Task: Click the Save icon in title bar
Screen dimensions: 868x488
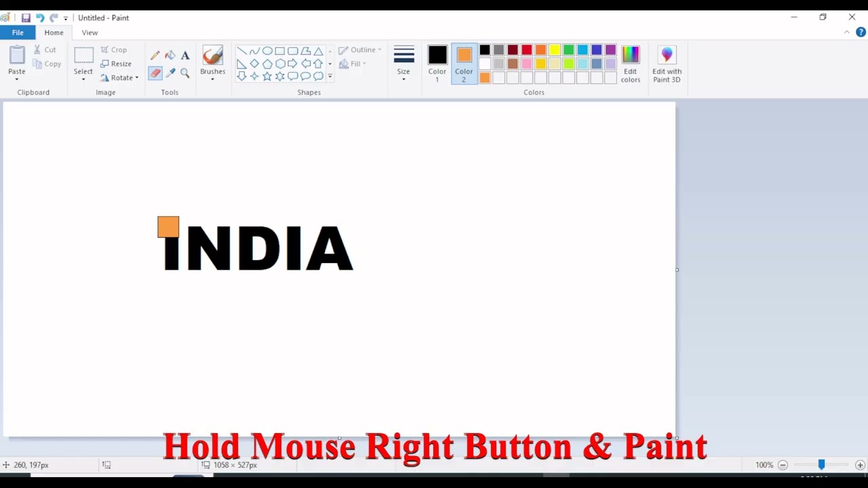Action: click(26, 18)
